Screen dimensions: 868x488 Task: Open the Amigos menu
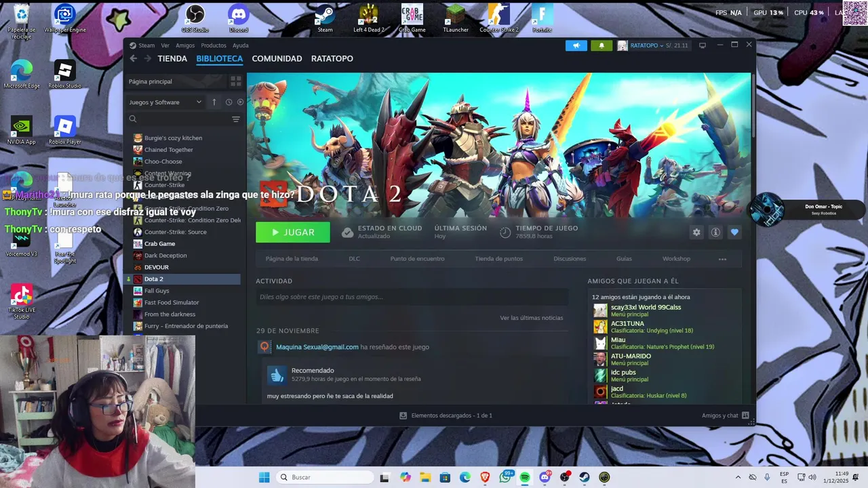point(185,45)
